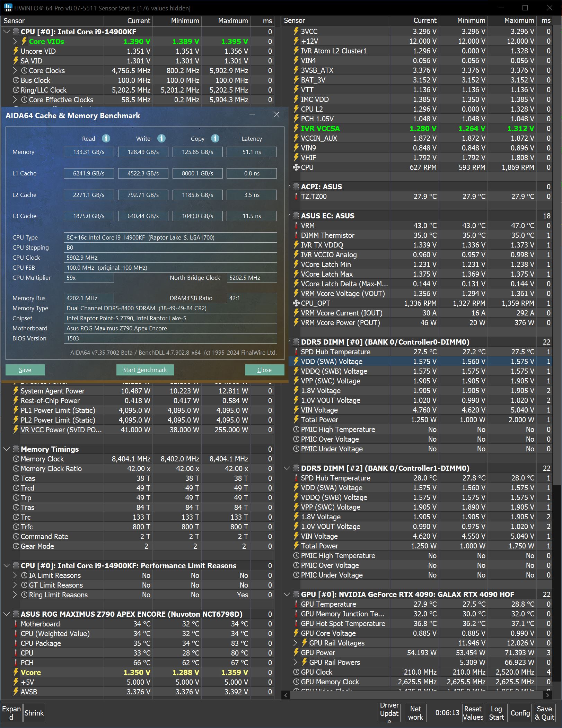This screenshot has height=728, width=562.
Task: Click the Shrink button in HWiNFO
Action: pyautogui.click(x=34, y=713)
